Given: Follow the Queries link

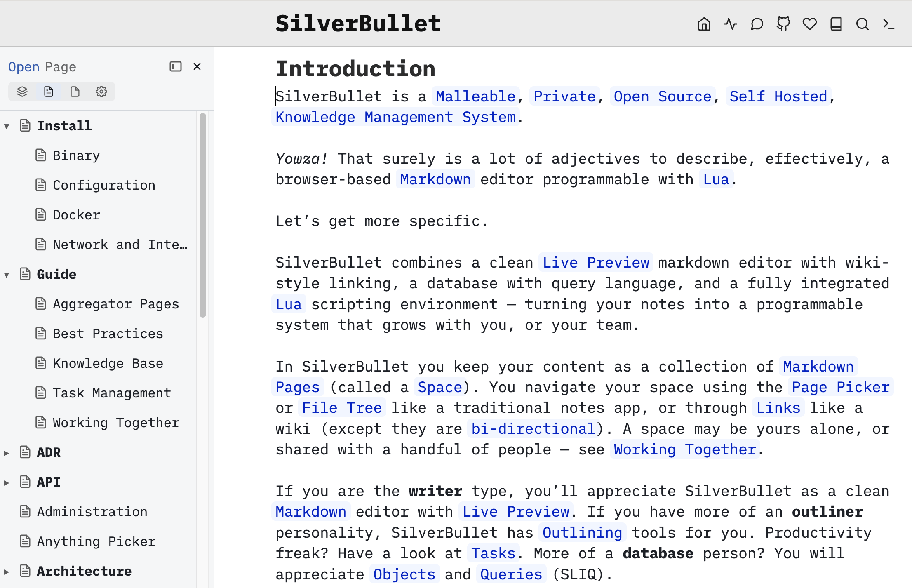Looking at the screenshot, I should coord(511,574).
